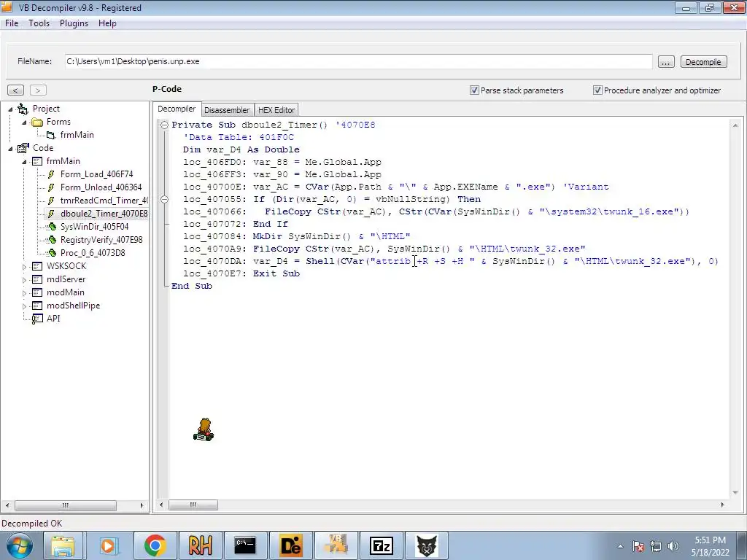
Task: Click the dboule2_Timer_4070E8 event icon
Action: 51,214
